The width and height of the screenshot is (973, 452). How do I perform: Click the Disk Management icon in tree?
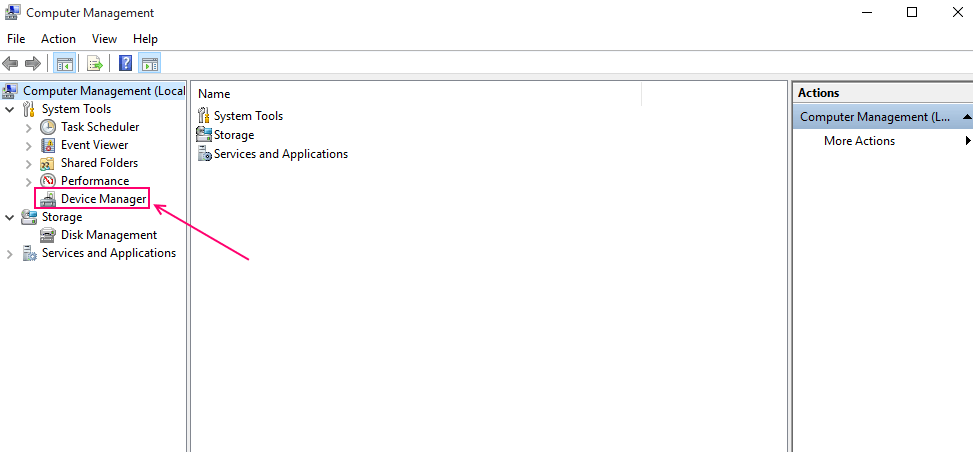(48, 235)
